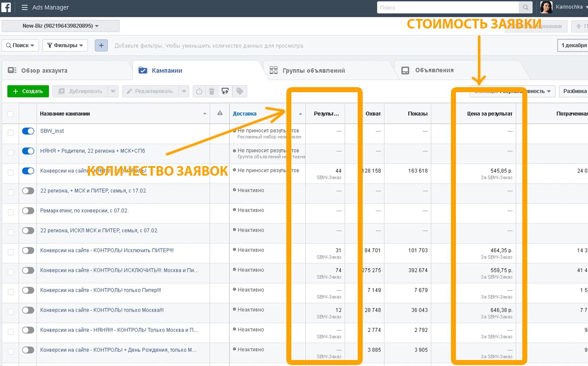Toggle off the SBW_inst campaign
This screenshot has width=588, height=366.
coord(28,131)
